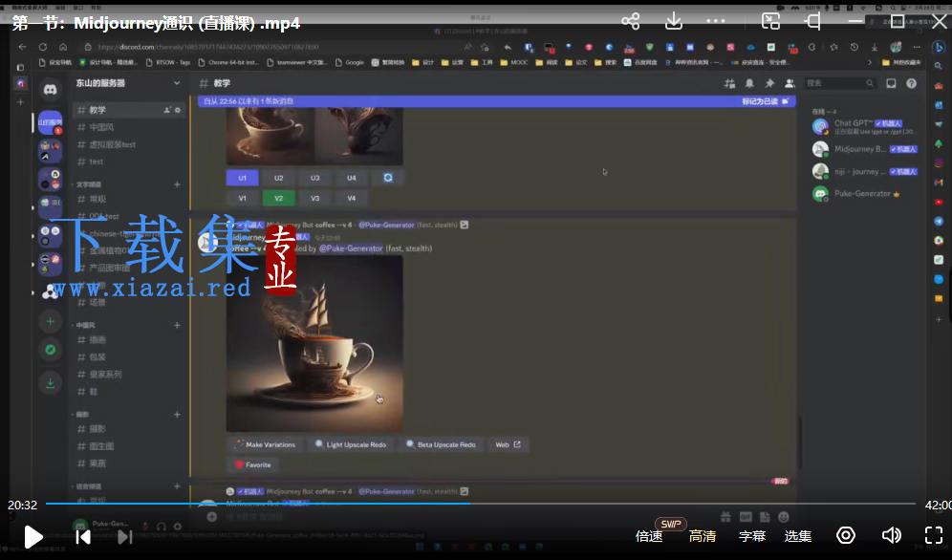The height and width of the screenshot is (560, 952).
Task: Open the Discord help question icon
Action: (x=911, y=83)
